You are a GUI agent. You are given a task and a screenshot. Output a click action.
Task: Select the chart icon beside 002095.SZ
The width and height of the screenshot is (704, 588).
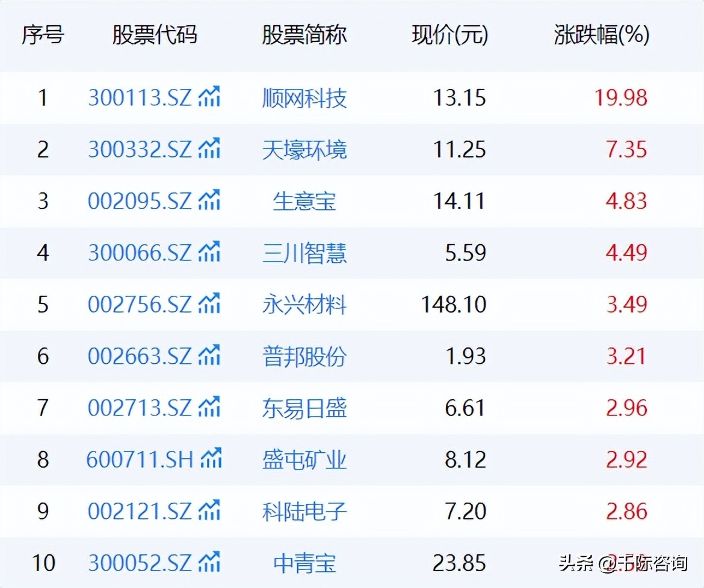point(209,200)
